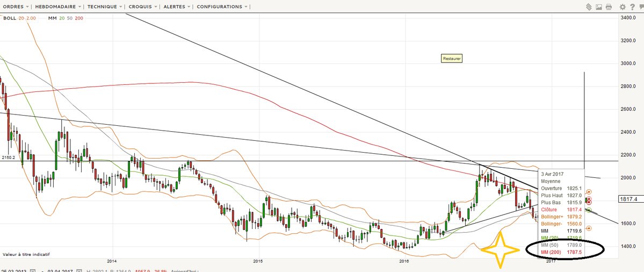Screen dimensions: 644x272
Task: Select the BOLL 20 2.00 indicator label
Action: [x=19, y=18]
